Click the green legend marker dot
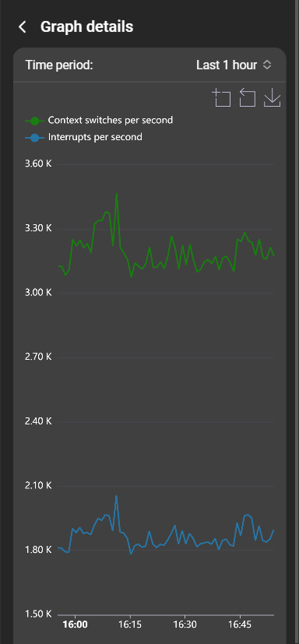Viewport: 299px width, 644px height. (34, 121)
